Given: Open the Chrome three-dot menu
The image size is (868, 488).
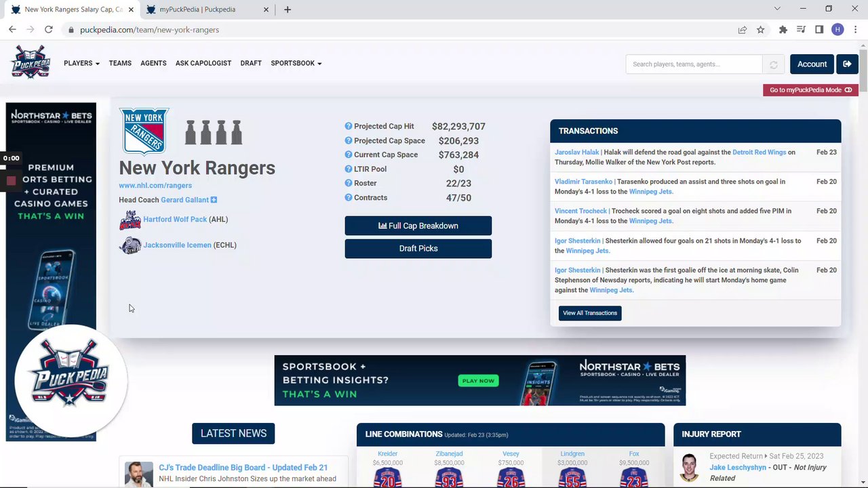Looking at the screenshot, I should (855, 30).
